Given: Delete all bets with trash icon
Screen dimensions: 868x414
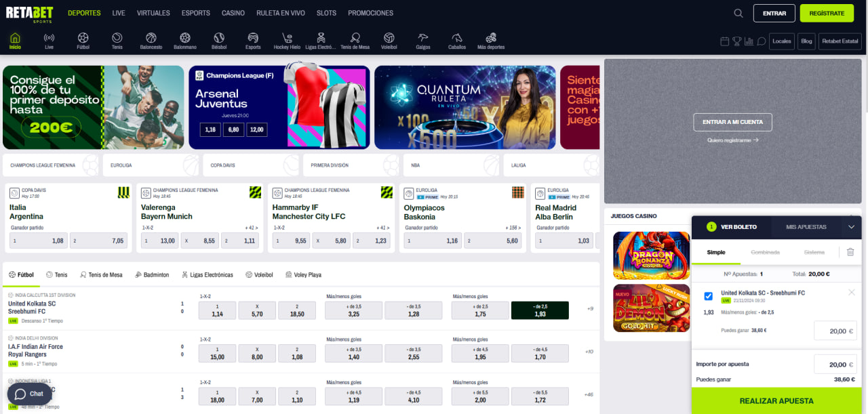Looking at the screenshot, I should point(850,252).
